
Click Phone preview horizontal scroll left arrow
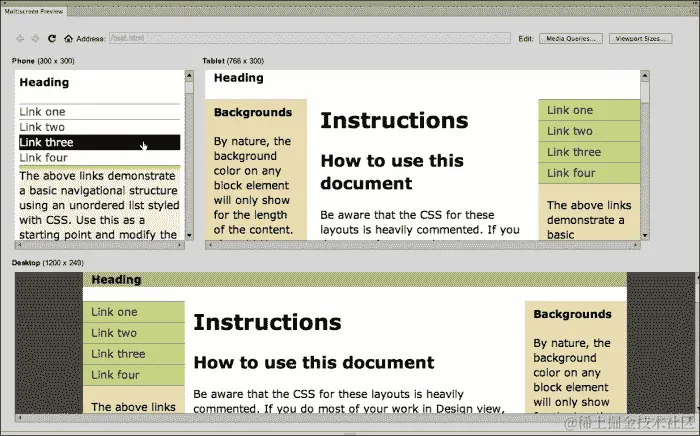tap(19, 245)
